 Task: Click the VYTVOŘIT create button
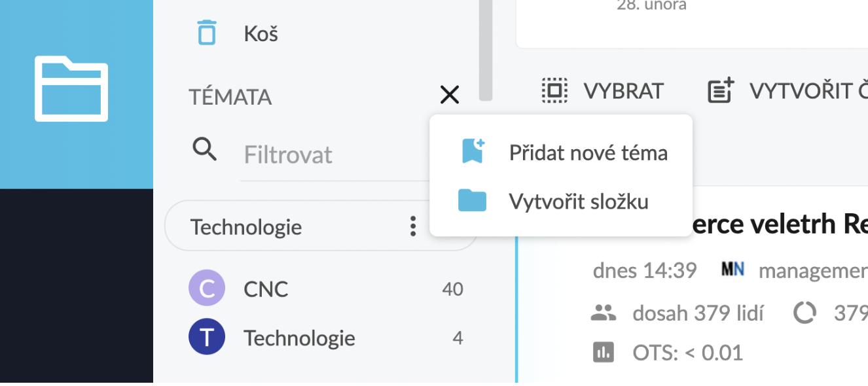(x=786, y=92)
